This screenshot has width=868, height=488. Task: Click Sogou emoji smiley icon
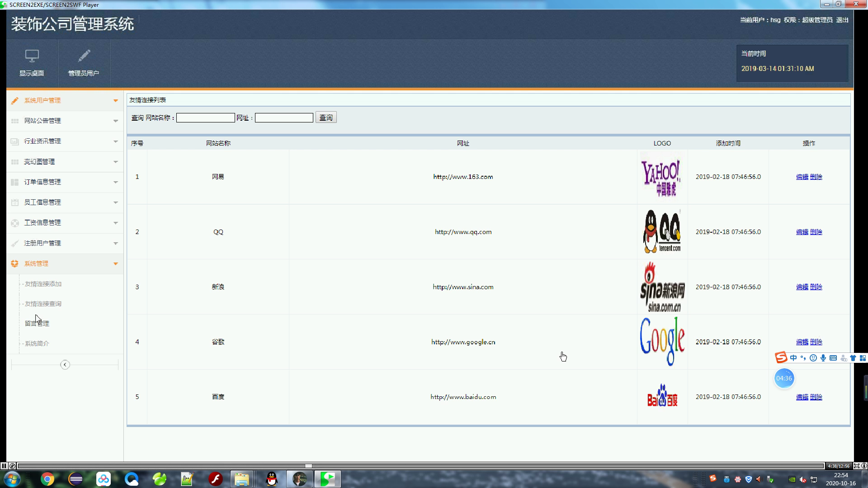pyautogui.click(x=813, y=358)
